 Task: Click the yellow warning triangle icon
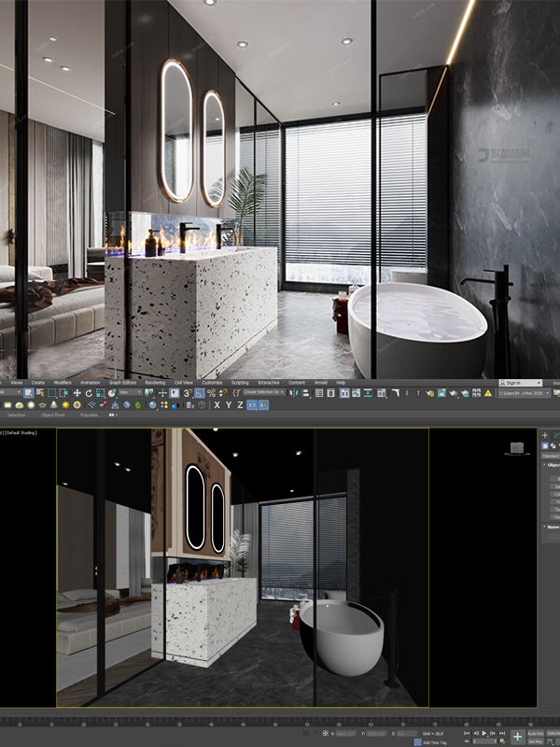[x=488, y=393]
